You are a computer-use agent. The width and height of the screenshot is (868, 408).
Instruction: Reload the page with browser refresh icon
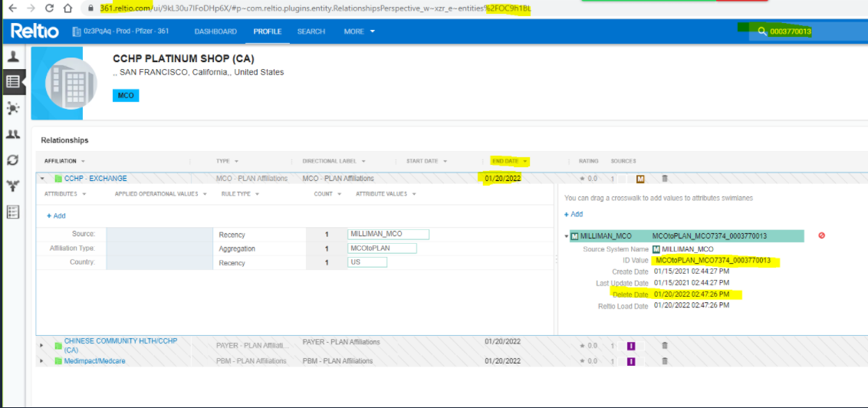[49, 8]
